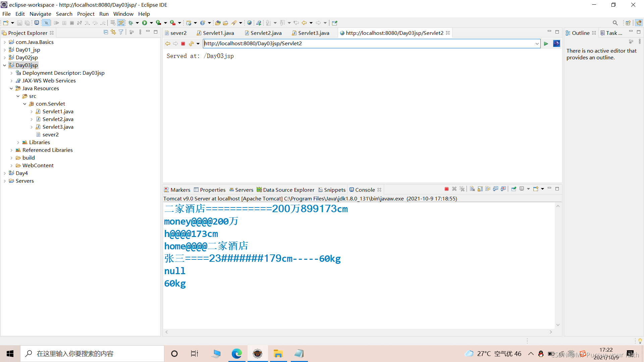Viewport: 644px width, 362px height.
Task: Toggle Pin Console button
Action: [514, 189]
